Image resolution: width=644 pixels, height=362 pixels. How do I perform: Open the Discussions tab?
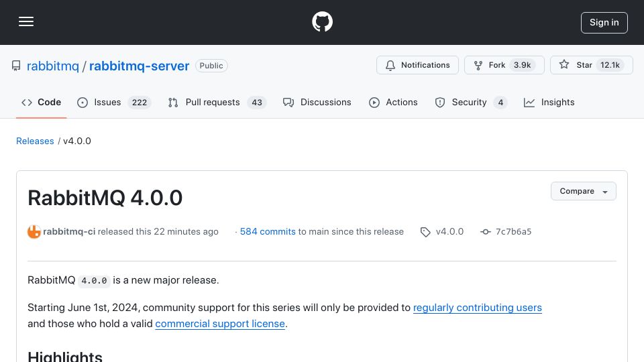[317, 102]
